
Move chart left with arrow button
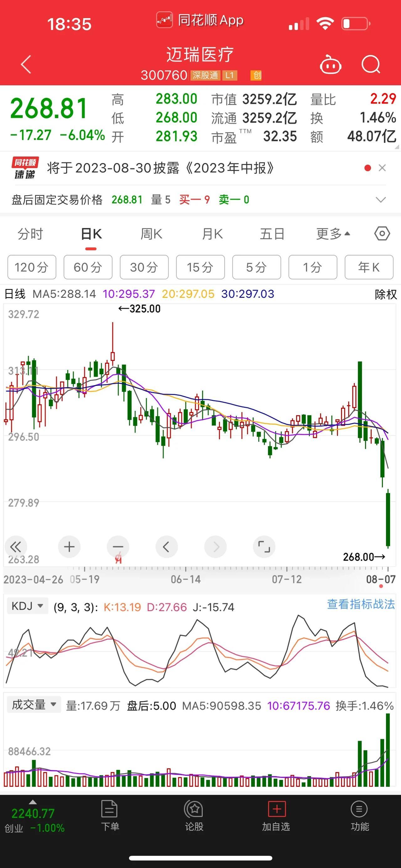pyautogui.click(x=167, y=547)
